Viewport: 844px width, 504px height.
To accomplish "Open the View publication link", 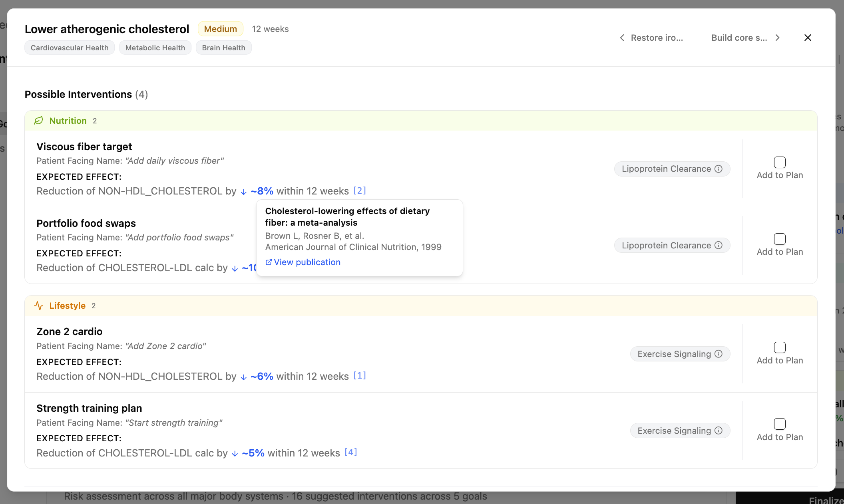I will coord(307,262).
